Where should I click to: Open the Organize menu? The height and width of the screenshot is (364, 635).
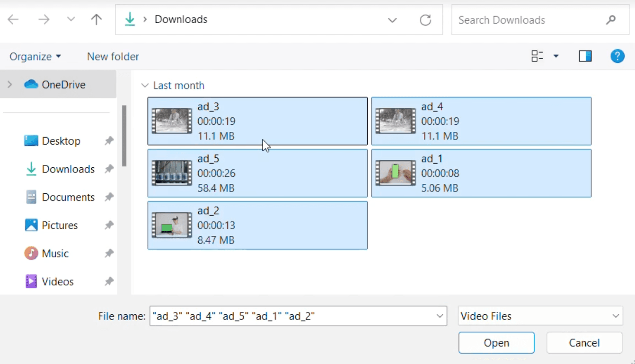[35, 56]
